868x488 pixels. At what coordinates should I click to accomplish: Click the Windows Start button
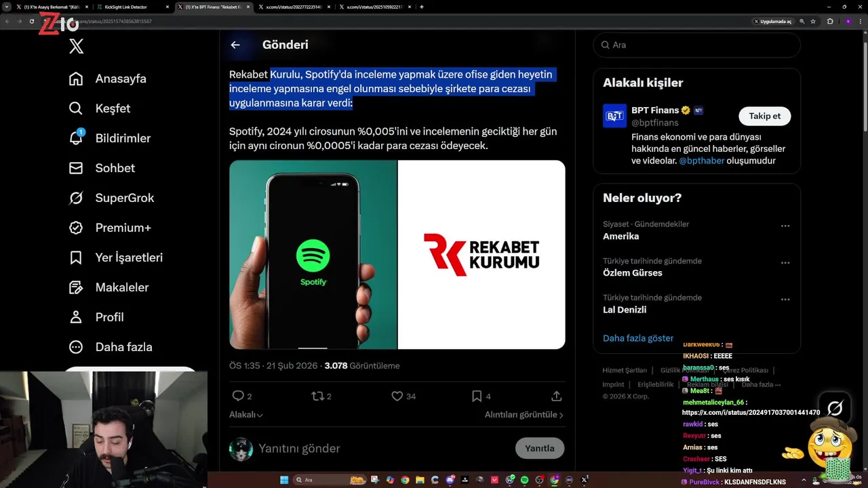[x=284, y=480]
